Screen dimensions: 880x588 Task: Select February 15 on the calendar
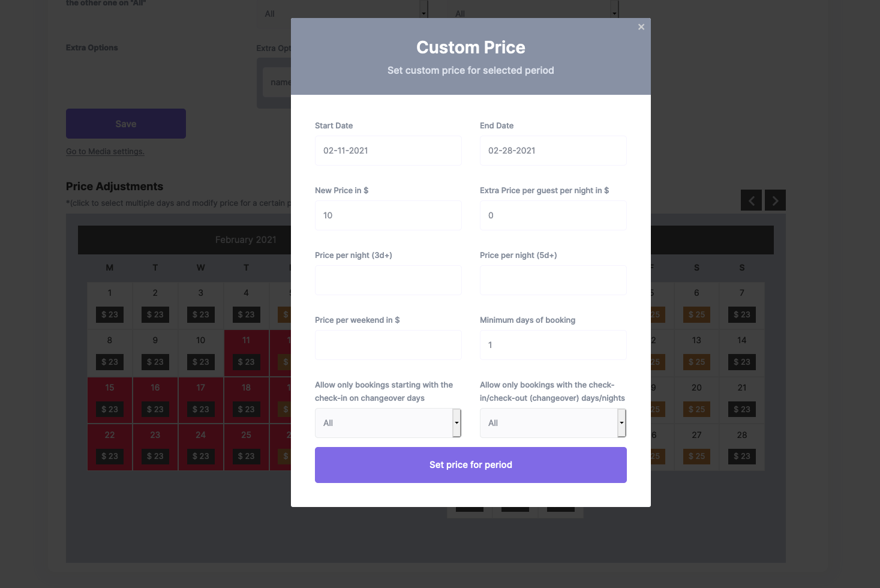point(110,388)
